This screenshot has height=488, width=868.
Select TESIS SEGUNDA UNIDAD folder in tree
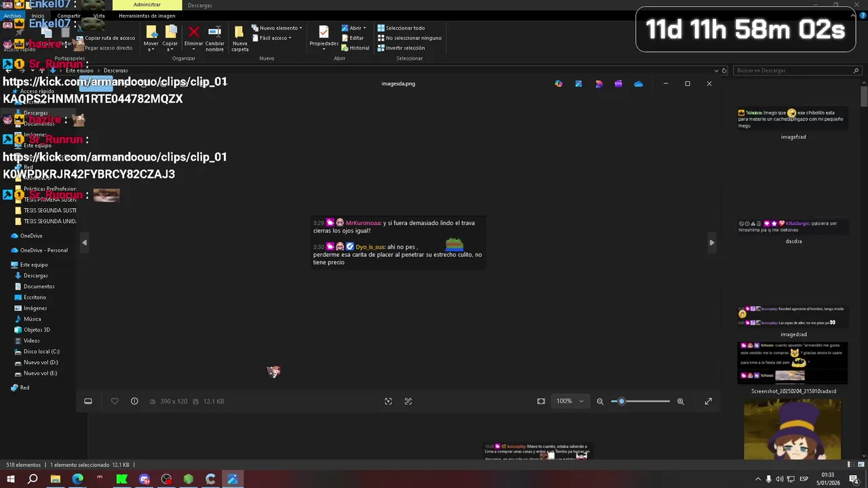point(50,221)
